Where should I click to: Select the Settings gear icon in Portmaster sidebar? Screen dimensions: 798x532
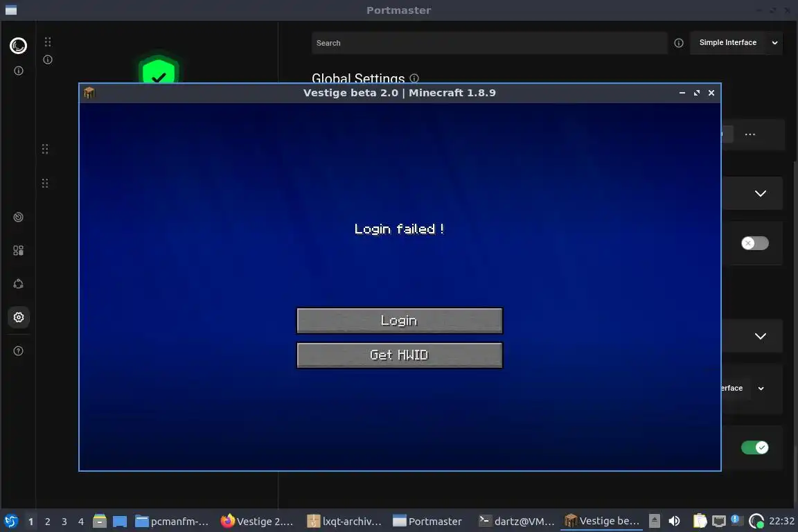tap(19, 317)
